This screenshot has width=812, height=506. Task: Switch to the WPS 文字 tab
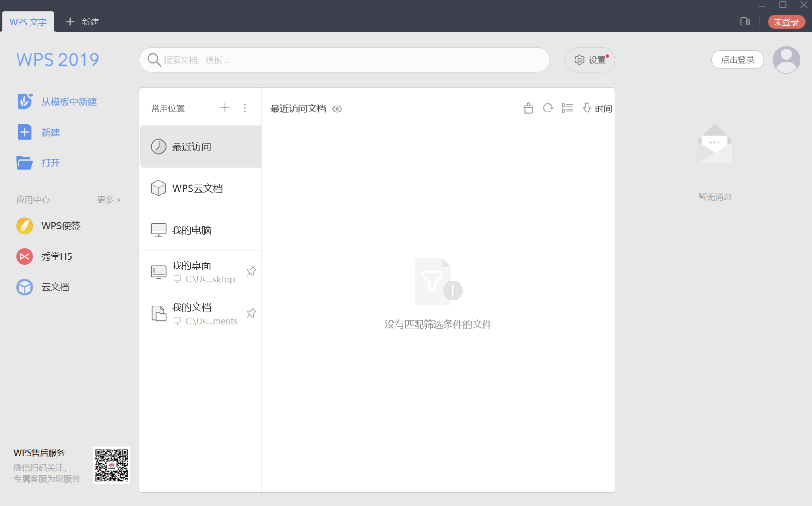[x=28, y=22]
